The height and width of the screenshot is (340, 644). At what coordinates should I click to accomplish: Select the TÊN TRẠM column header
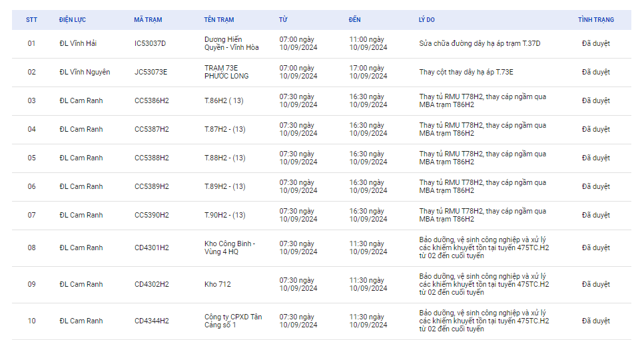click(x=219, y=20)
